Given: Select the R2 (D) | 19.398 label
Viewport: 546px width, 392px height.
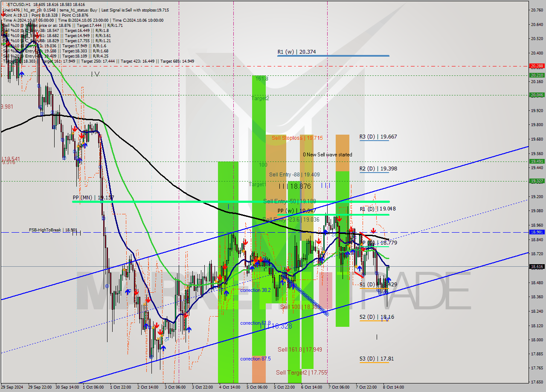Looking at the screenshot, I should pos(378,169).
